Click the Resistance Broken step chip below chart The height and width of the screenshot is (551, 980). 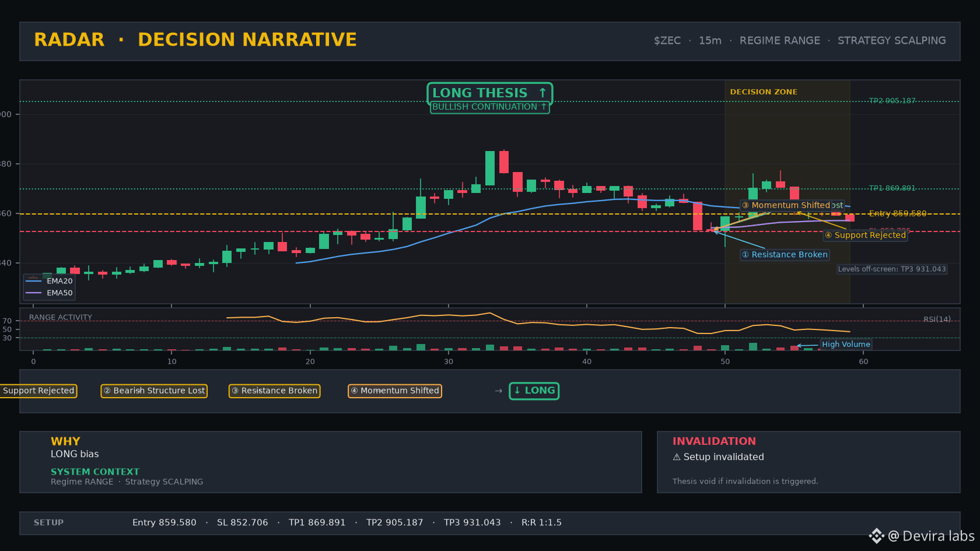(274, 391)
